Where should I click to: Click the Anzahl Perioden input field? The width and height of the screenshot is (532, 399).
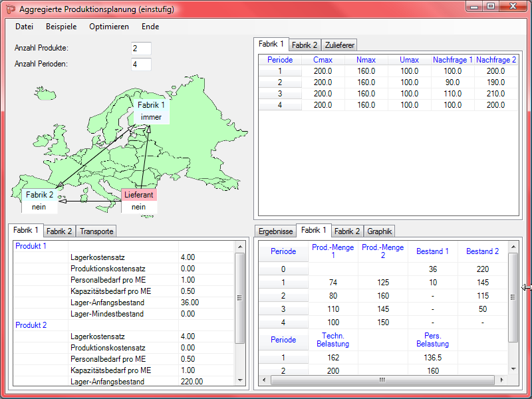click(x=141, y=65)
